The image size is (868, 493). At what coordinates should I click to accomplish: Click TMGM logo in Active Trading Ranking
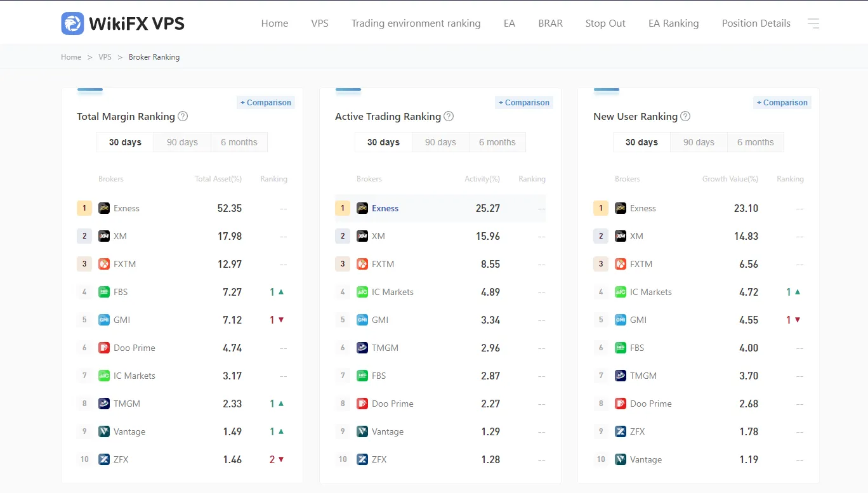[x=362, y=348]
